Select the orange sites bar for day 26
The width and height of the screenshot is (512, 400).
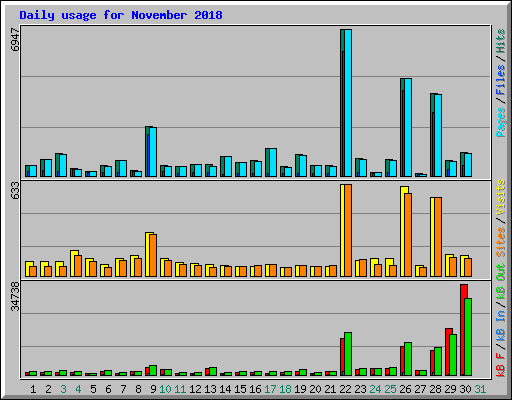point(408,235)
